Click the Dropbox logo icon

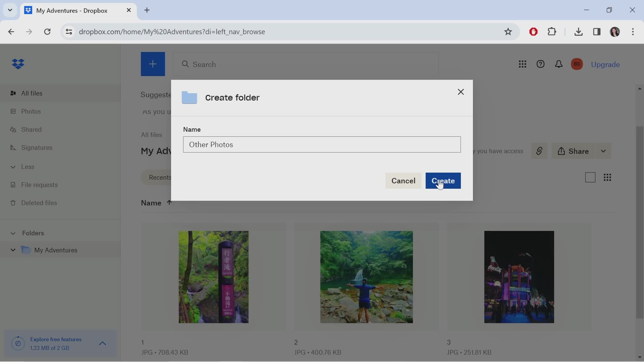tap(17, 64)
